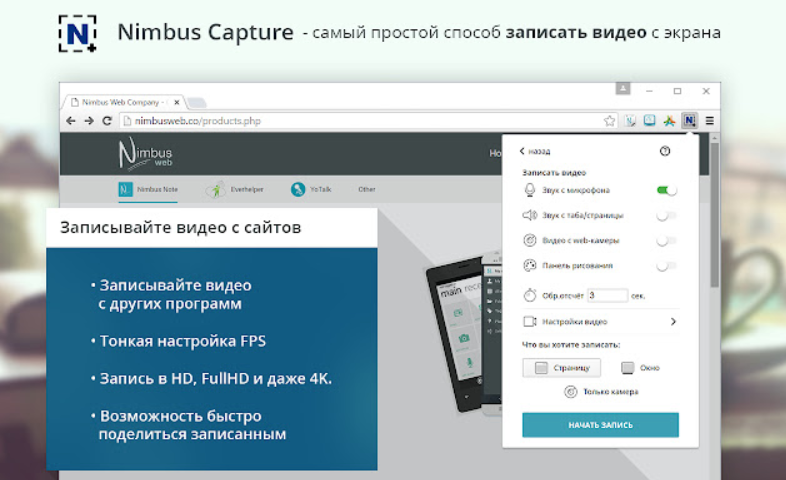Click the Nimbus Capture extension icon
The height and width of the screenshot is (480, 786).
pyautogui.click(x=689, y=121)
